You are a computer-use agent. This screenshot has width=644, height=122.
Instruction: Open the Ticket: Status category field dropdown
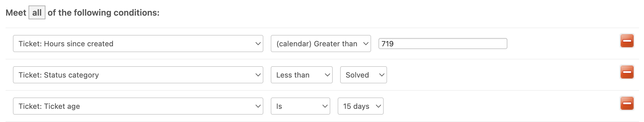[x=138, y=75]
